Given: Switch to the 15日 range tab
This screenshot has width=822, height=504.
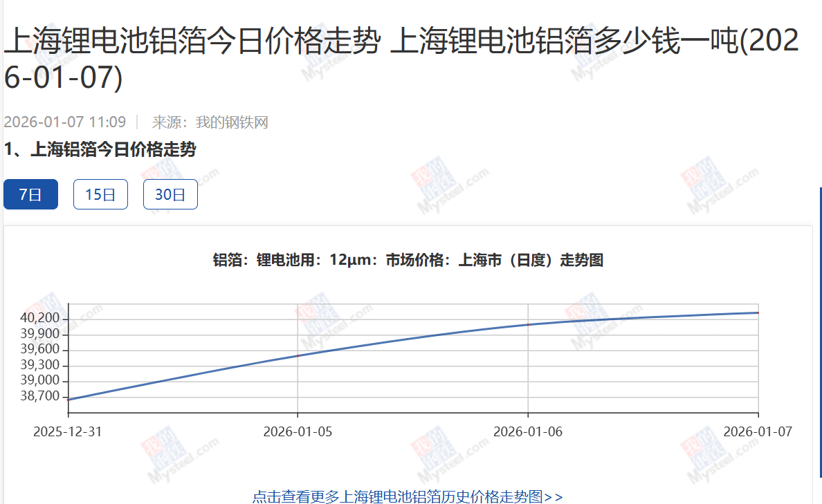Looking at the screenshot, I should pos(100,194).
